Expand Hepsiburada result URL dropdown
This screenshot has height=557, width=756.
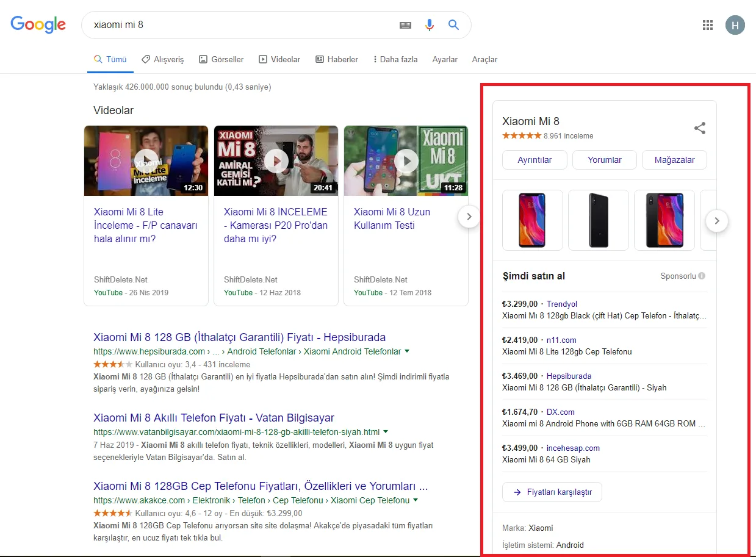407,351
